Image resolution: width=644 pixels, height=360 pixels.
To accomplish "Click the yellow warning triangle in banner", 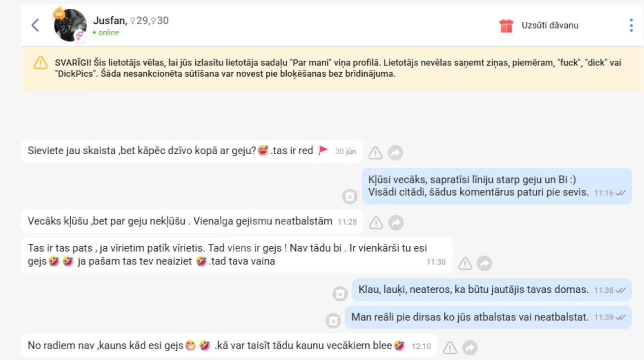I will coord(41,63).
